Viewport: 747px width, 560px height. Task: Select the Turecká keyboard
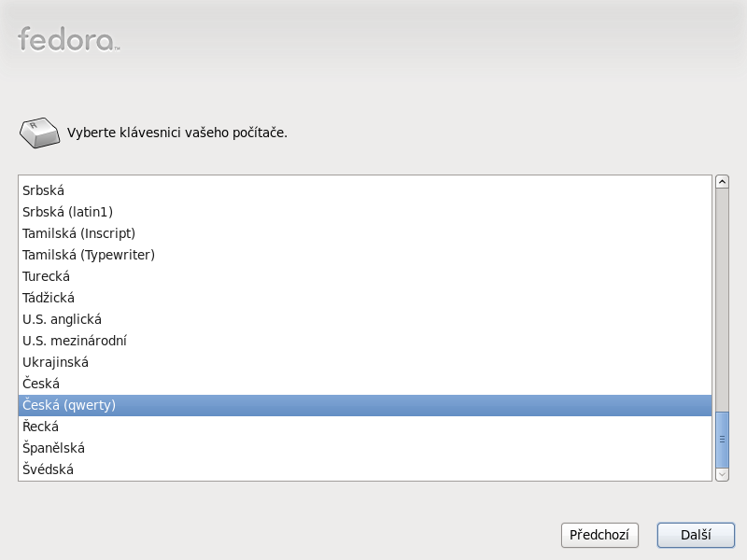coord(365,276)
